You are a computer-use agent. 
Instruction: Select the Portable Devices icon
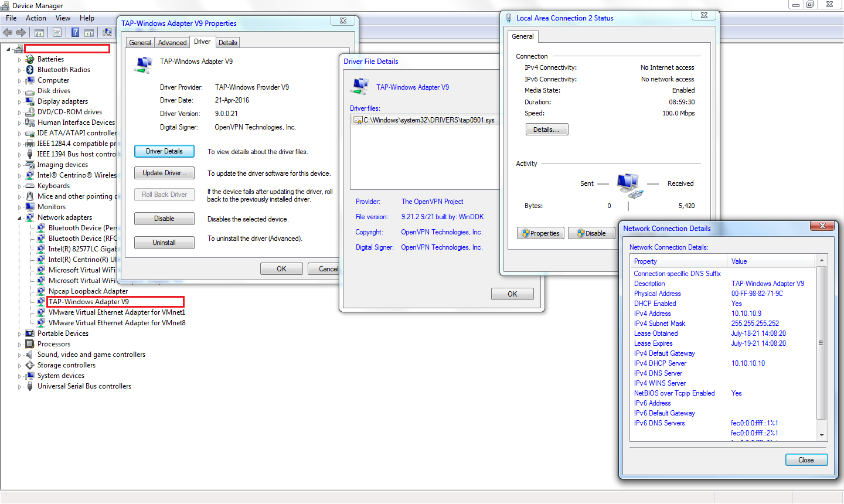pos(30,333)
